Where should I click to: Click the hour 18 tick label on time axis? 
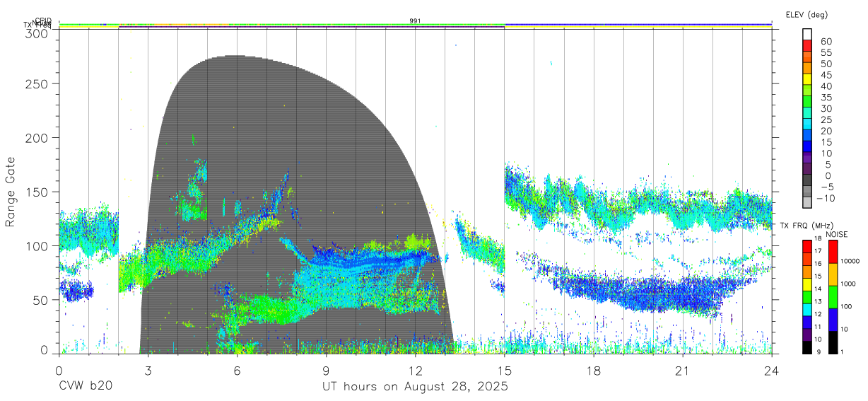coord(593,371)
